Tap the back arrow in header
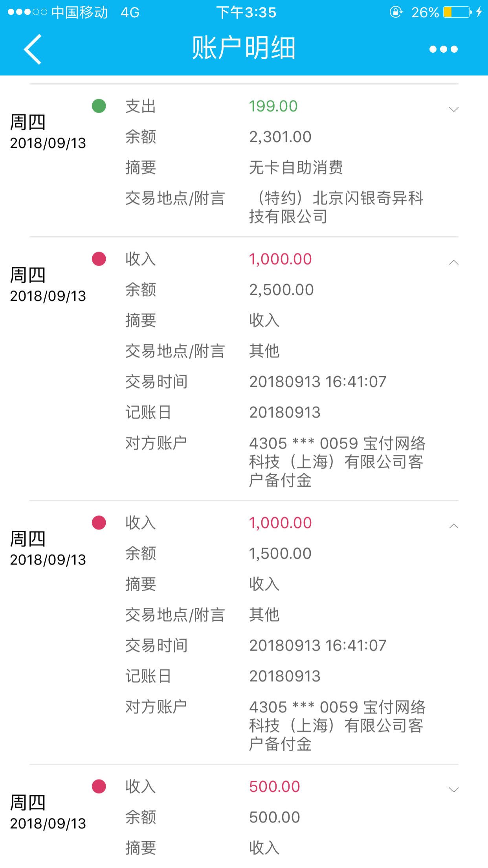488x868 pixels. coord(33,49)
